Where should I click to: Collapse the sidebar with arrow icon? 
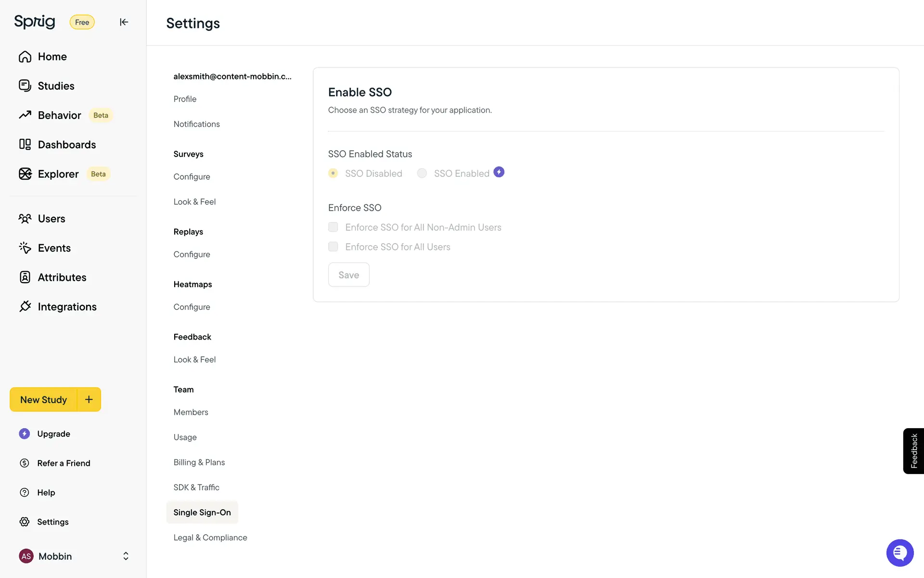[x=124, y=22]
